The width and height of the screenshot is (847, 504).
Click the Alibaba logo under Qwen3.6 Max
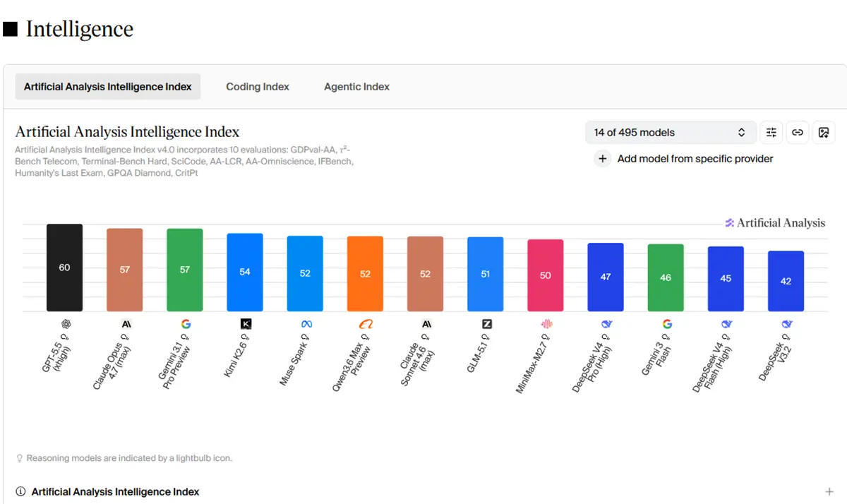(366, 324)
